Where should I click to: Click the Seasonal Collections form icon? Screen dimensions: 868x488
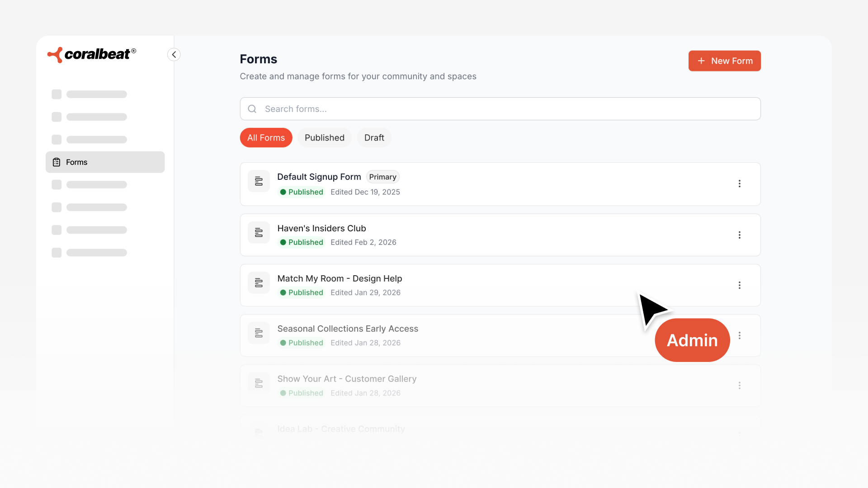[259, 333]
